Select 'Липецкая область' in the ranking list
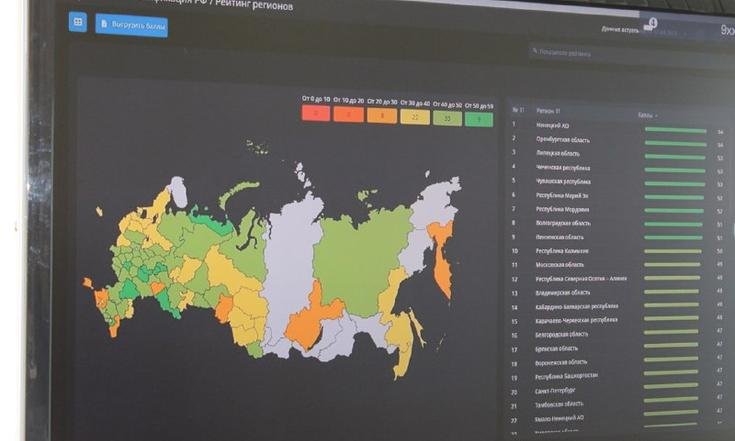 click(x=558, y=153)
